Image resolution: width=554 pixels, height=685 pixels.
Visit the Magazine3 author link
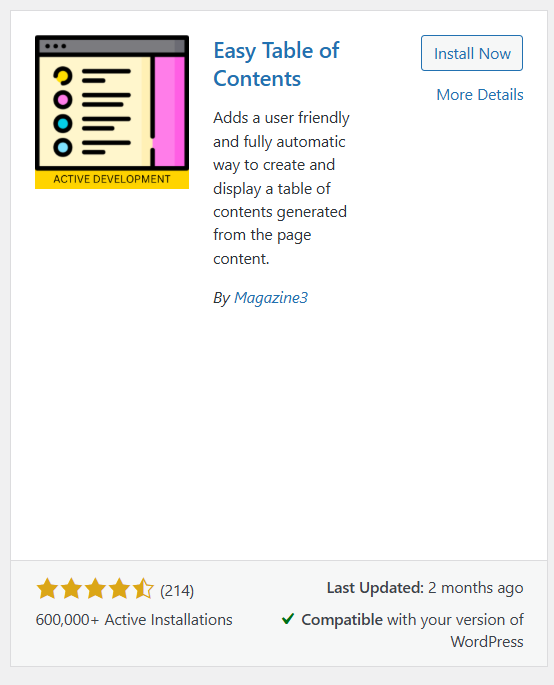coord(271,298)
